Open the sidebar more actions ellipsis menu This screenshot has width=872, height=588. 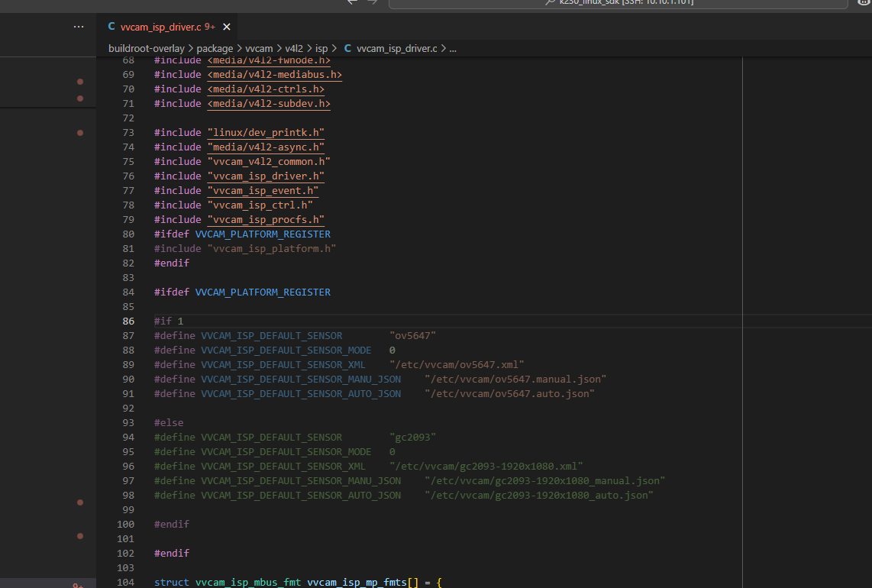[79, 27]
